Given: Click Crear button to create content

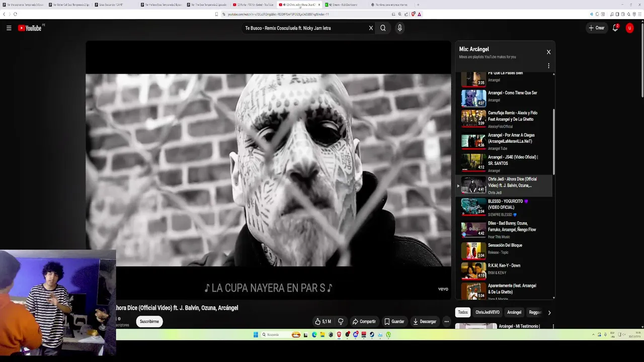Looking at the screenshot, I should pyautogui.click(x=596, y=28).
